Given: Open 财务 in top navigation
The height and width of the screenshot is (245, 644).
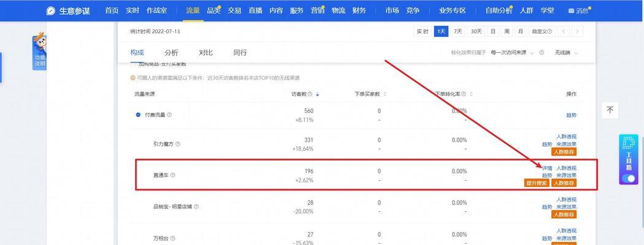Looking at the screenshot, I should pos(359,10).
